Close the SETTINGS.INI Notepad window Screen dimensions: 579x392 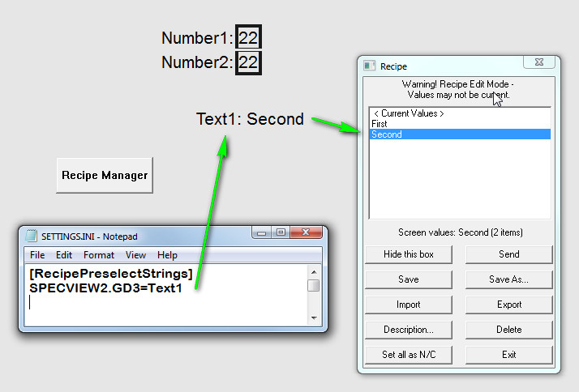click(x=306, y=232)
